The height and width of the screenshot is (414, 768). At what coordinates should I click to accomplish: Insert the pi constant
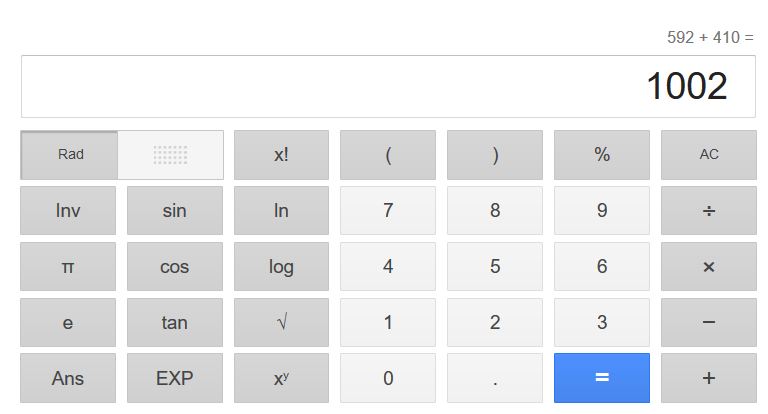68,267
